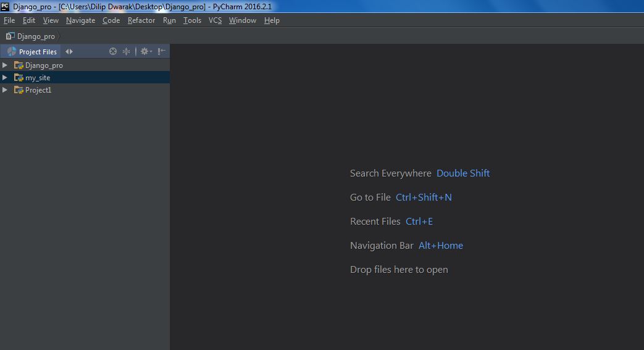Click the Drop files here to open text
Screen dimensions: 644x350
[x=399, y=270]
